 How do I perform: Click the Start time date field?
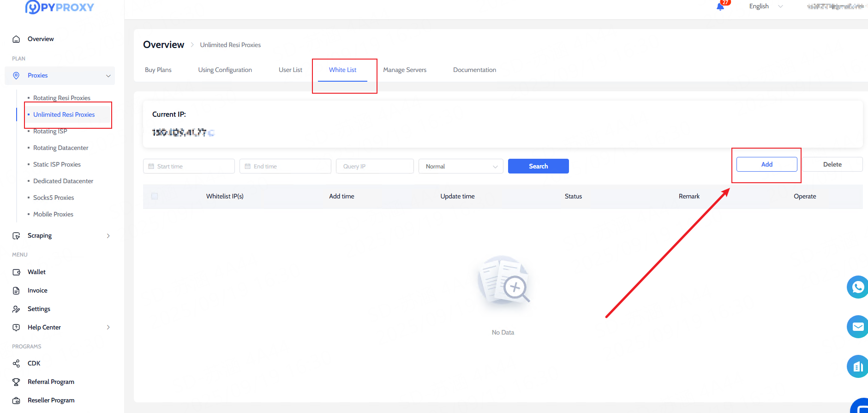pos(189,166)
